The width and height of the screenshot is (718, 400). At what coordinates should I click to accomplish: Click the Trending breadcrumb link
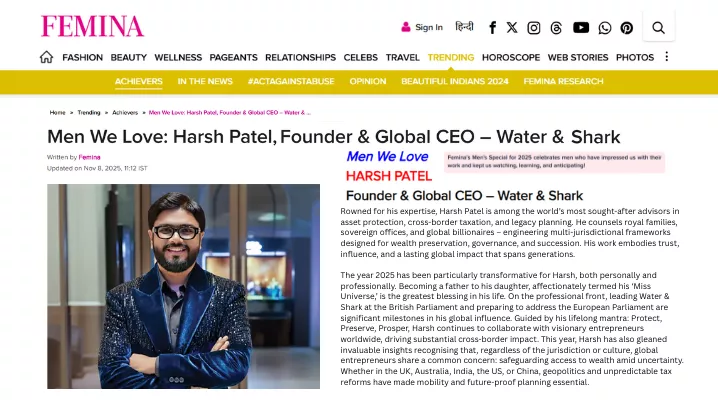pyautogui.click(x=89, y=113)
